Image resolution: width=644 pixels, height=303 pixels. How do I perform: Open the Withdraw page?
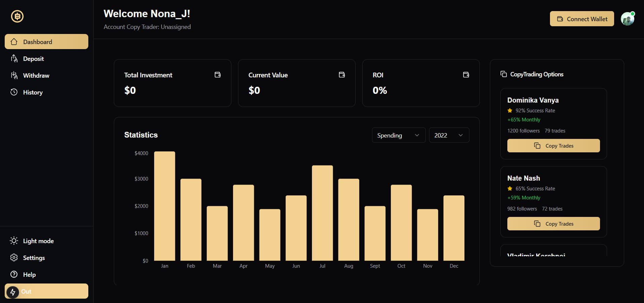46,75
